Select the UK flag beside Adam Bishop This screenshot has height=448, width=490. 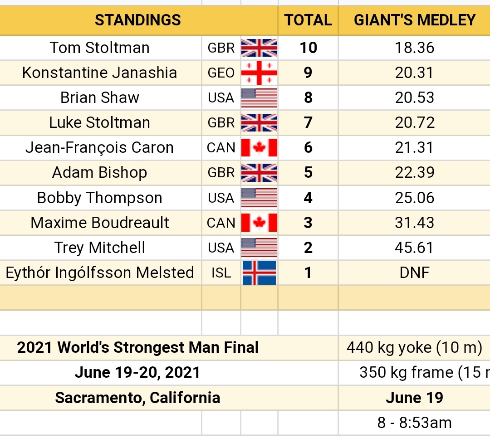click(259, 172)
